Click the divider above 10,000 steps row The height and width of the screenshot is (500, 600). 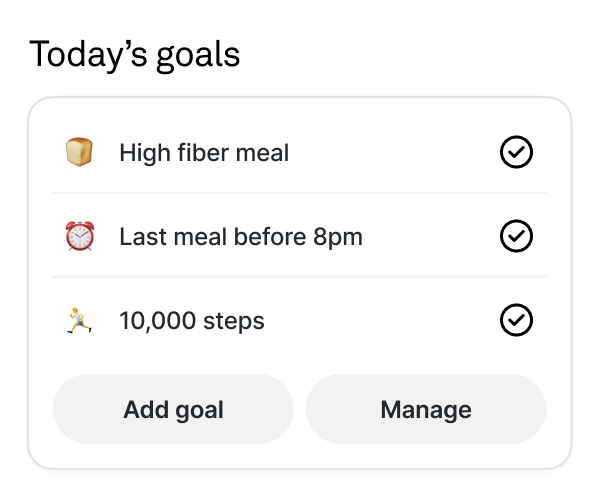(300, 277)
